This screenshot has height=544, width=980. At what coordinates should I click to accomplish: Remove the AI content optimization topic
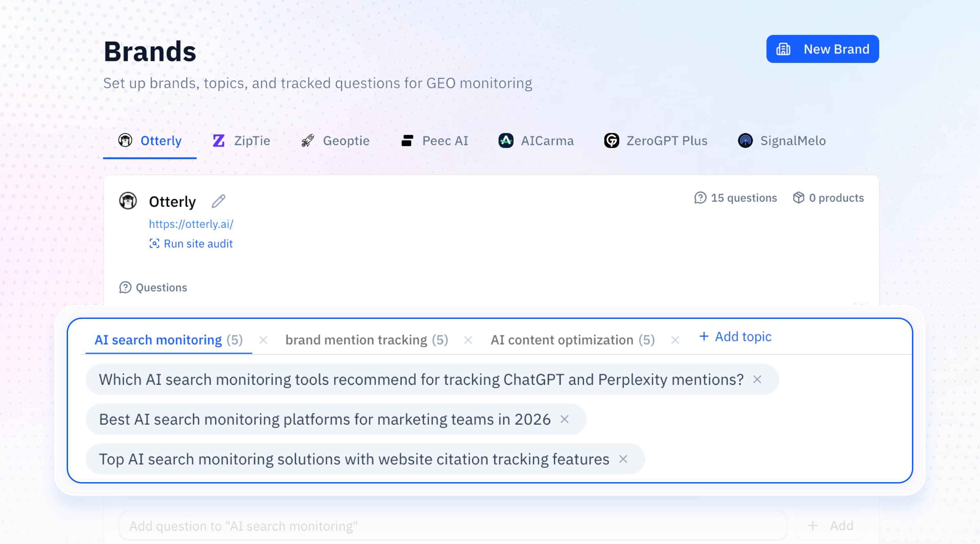(675, 340)
